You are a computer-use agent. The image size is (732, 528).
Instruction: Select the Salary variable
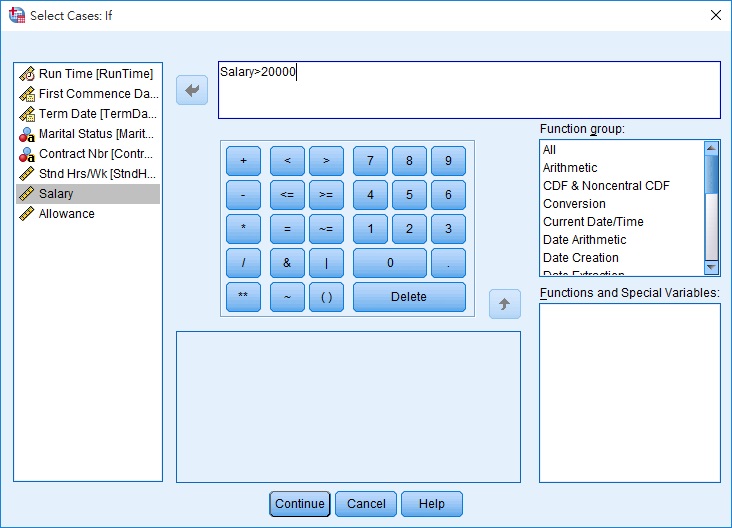(x=88, y=194)
